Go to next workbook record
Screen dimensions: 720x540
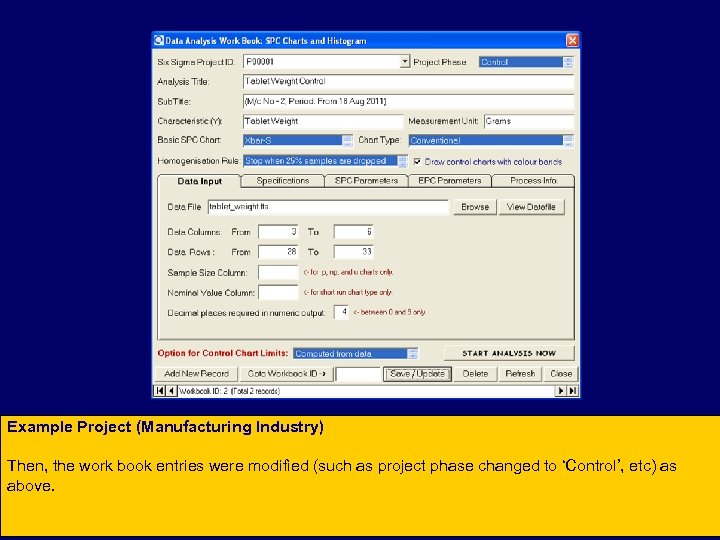(560, 391)
